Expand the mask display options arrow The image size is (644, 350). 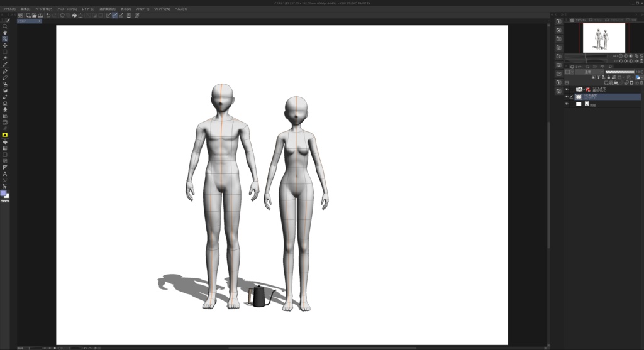[623, 77]
